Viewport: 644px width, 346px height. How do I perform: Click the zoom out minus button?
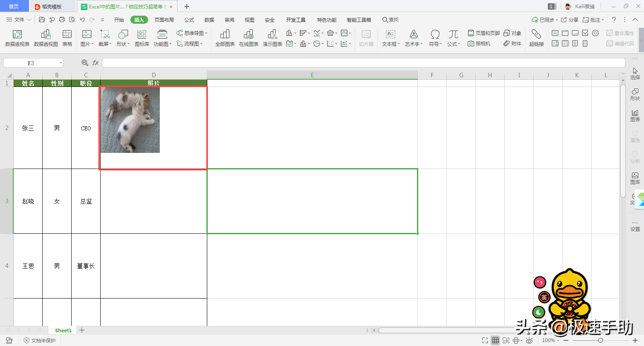tap(566, 340)
